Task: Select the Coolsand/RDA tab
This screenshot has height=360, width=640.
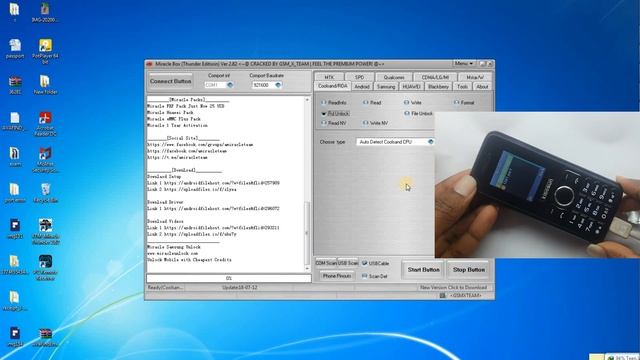Action: tap(332, 86)
